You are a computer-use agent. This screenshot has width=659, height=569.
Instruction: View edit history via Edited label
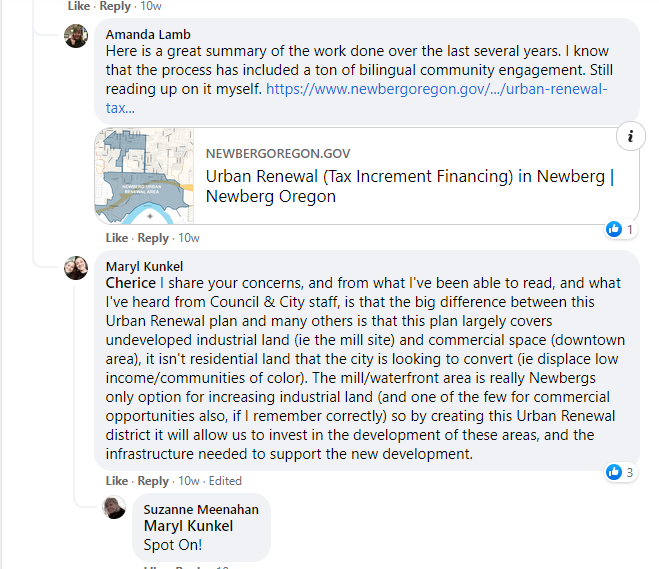[225, 481]
